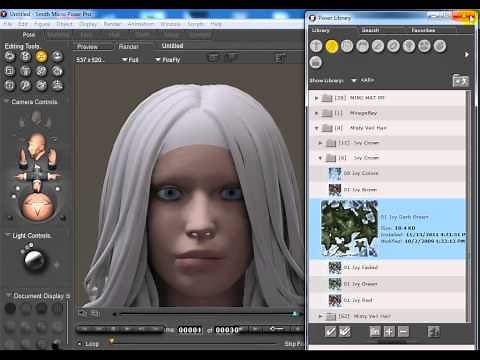Select the Rotate editing tool
The height and width of the screenshot is (360, 480).
(10, 57)
